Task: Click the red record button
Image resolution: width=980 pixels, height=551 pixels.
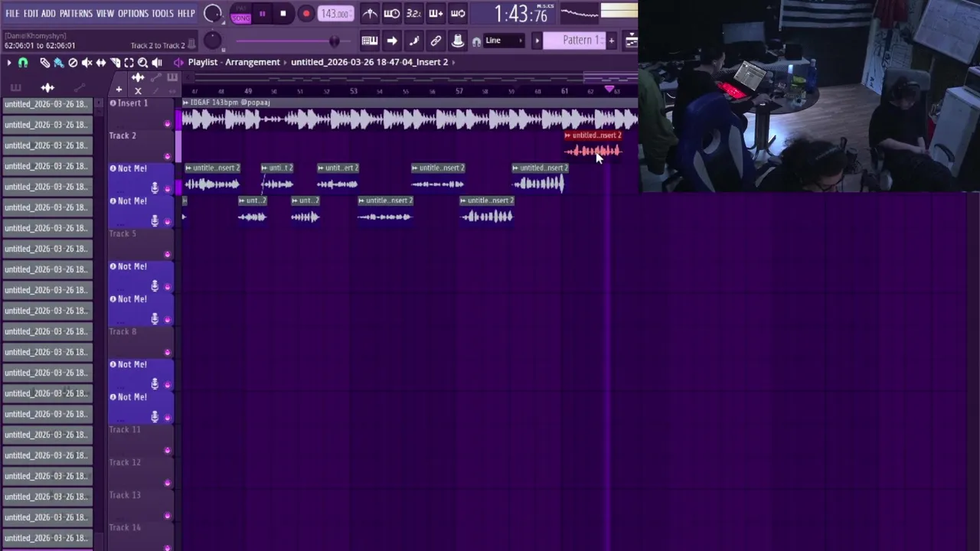Action: click(x=305, y=13)
